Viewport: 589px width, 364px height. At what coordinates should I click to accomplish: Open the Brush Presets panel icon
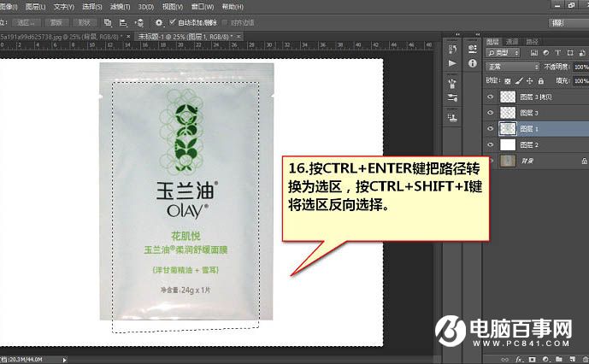click(x=452, y=84)
